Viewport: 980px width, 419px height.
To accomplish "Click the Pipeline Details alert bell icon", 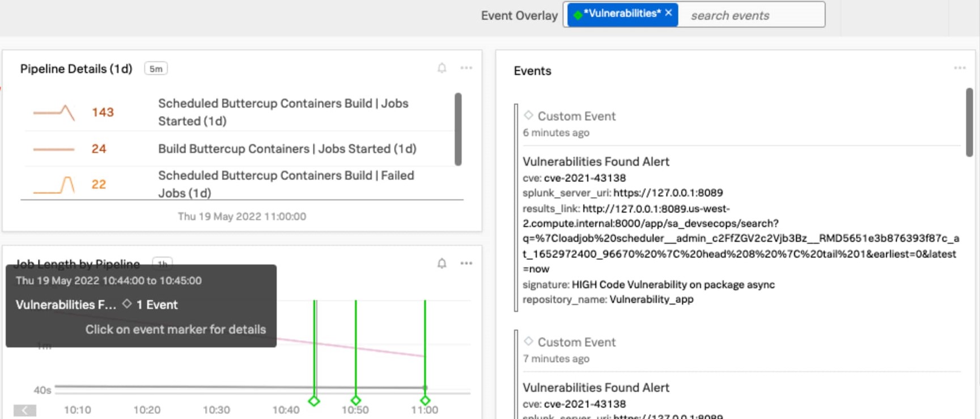I will (442, 68).
